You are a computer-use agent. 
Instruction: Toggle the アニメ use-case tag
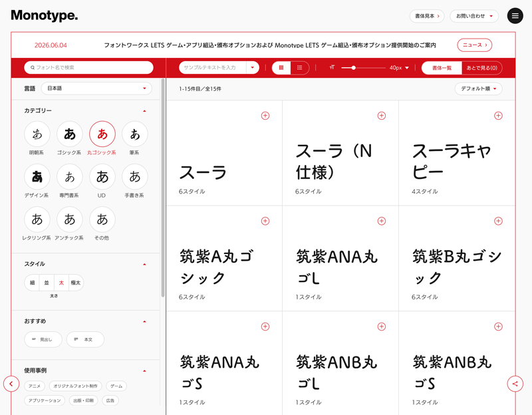[x=35, y=386]
